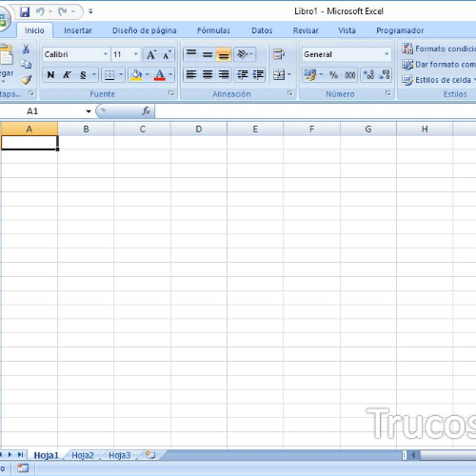Viewport: 476px width, 476px height.
Task: Click the Save icon in quick access toolbar
Action: coord(25,12)
